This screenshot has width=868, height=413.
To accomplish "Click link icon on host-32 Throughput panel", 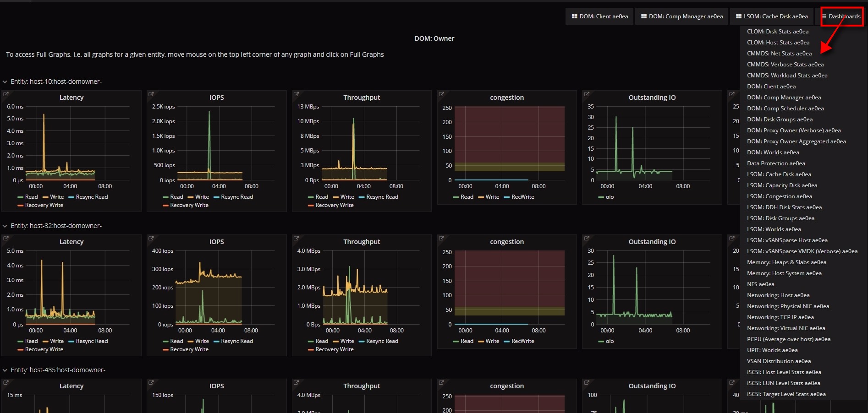I will click(296, 238).
